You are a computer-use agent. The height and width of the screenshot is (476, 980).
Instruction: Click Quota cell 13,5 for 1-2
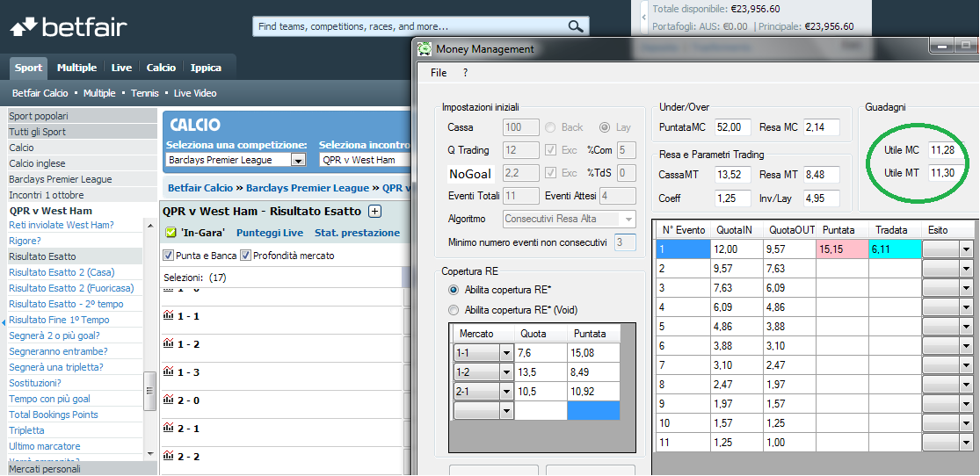click(x=541, y=373)
